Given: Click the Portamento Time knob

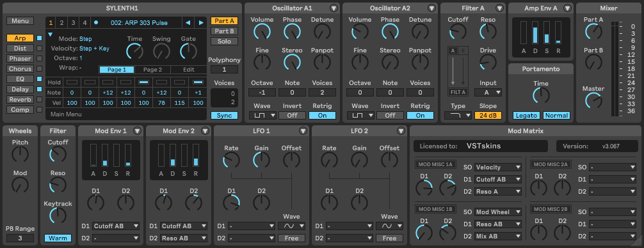Looking at the screenshot, I should click(541, 95).
